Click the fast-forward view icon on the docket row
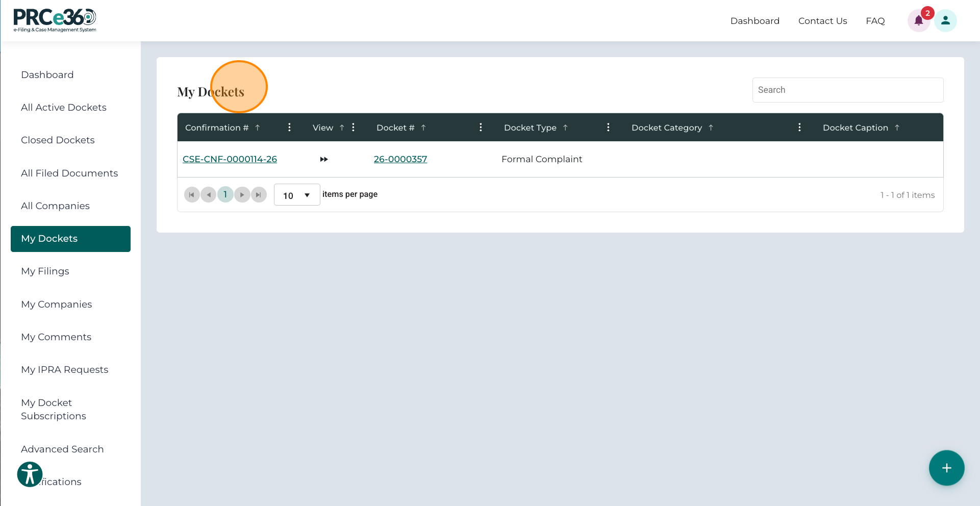This screenshot has height=506, width=980. [324, 159]
